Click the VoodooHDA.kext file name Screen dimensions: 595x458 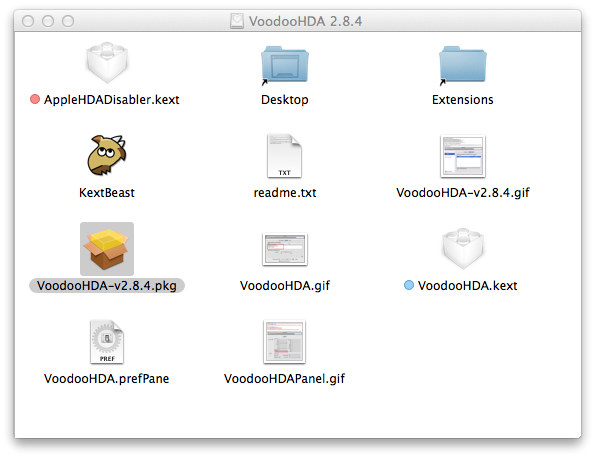pos(468,286)
